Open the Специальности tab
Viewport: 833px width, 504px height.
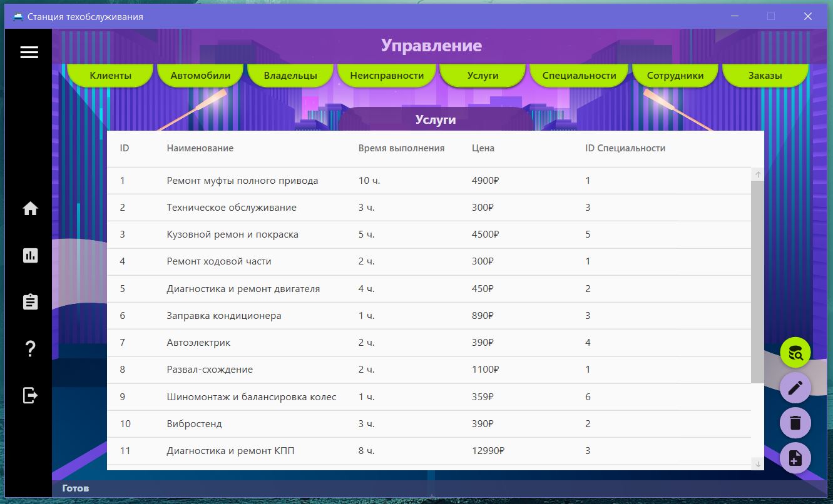579,76
